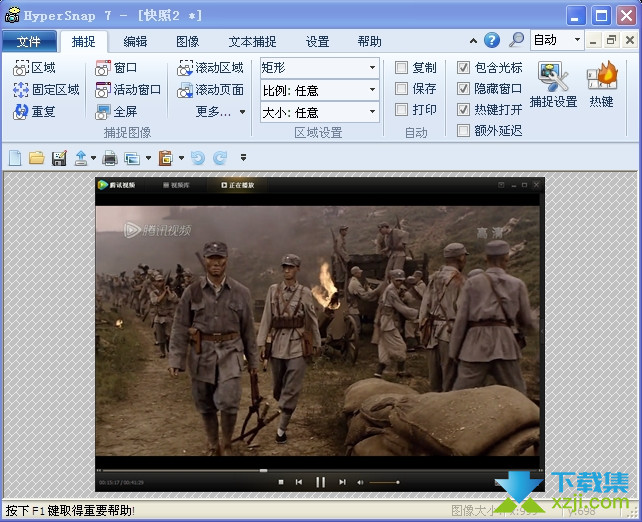The width and height of the screenshot is (642, 522).
Task: Open the 矩形 shape dropdown
Action: [x=319, y=68]
